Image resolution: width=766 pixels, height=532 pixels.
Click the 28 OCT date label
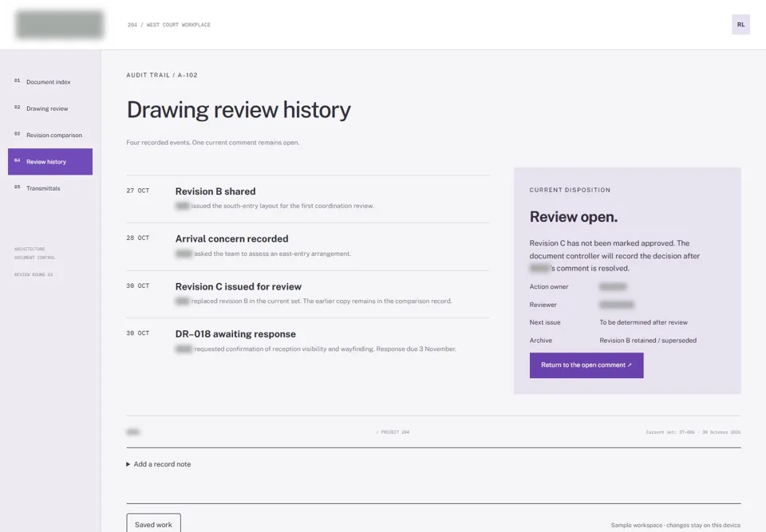pyautogui.click(x=138, y=238)
